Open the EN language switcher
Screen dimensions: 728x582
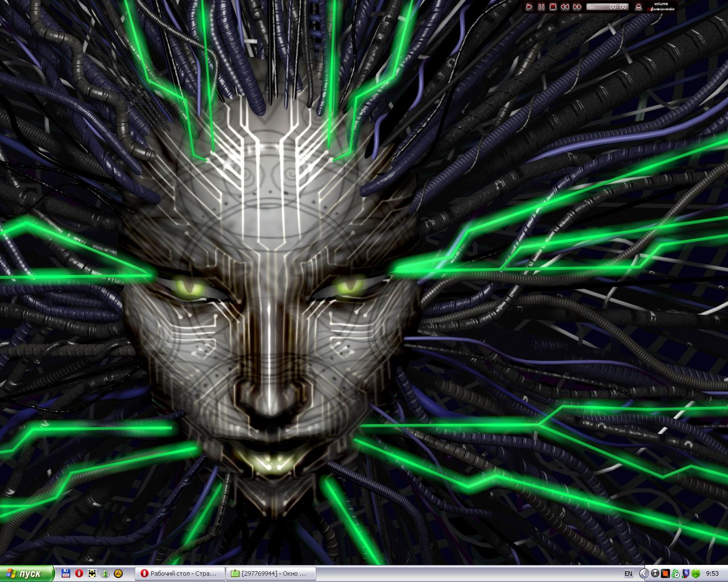pyautogui.click(x=628, y=574)
